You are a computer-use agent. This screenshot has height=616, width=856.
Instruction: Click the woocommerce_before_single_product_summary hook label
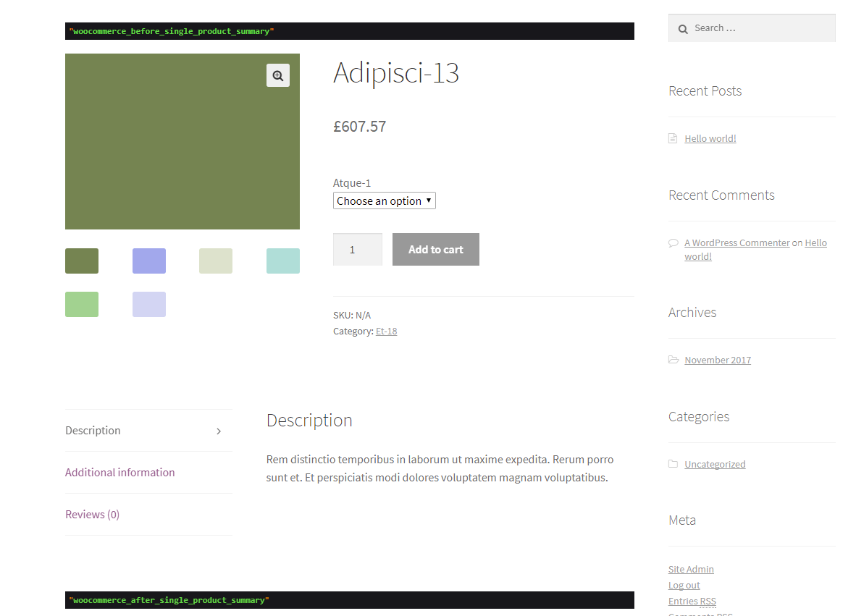(x=172, y=31)
